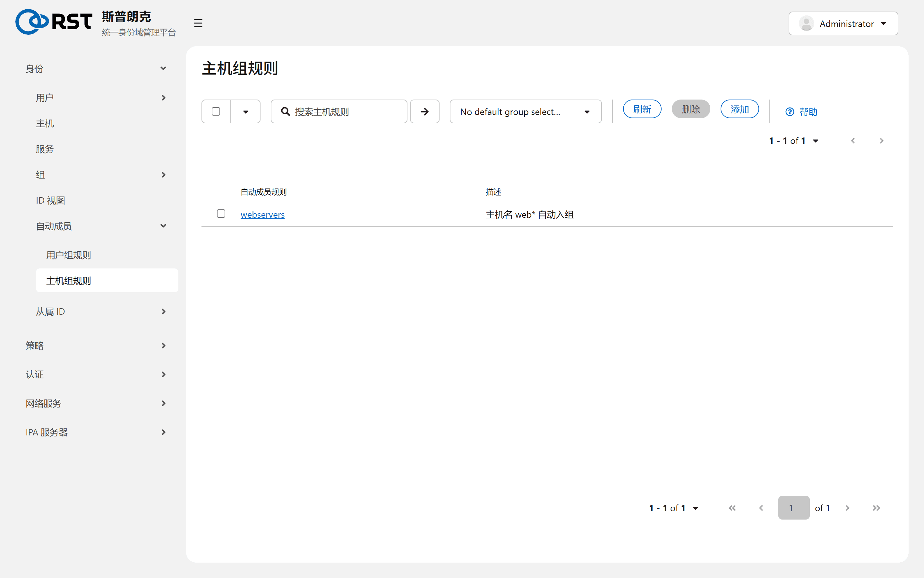The height and width of the screenshot is (578, 924).
Task: Click the bottom next page arrow
Action: point(847,508)
